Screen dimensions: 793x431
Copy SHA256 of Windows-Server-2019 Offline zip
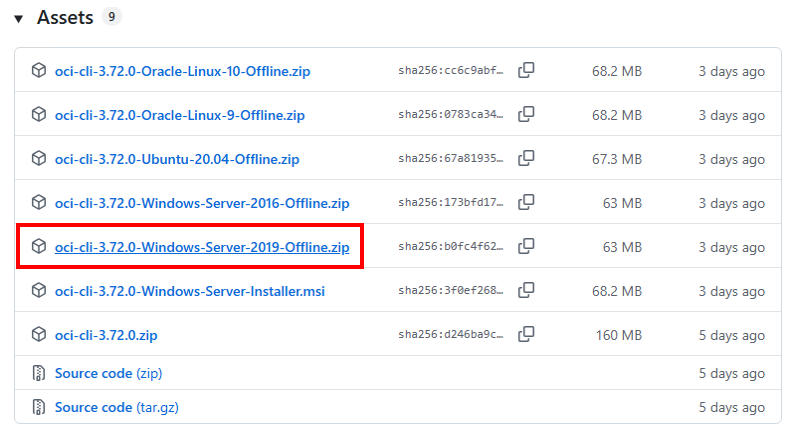[x=526, y=247]
